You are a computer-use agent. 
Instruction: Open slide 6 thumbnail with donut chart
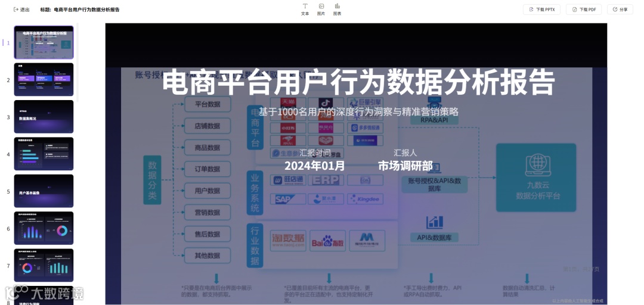click(44, 228)
